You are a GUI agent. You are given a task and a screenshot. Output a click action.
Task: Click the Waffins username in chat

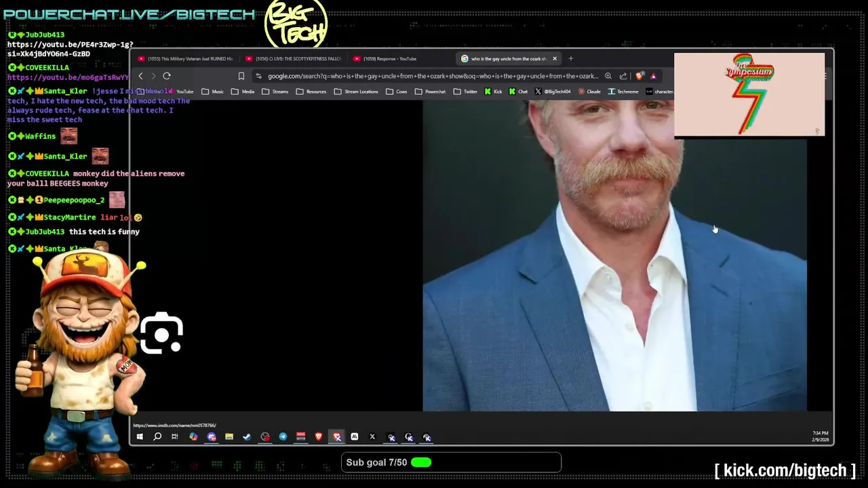pos(40,136)
